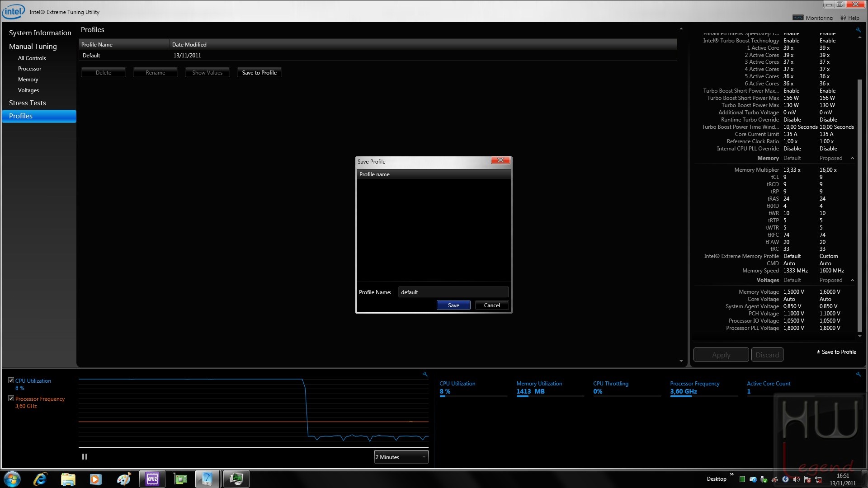Expand the Desktop toolbar chevron in taskbar

click(x=731, y=474)
